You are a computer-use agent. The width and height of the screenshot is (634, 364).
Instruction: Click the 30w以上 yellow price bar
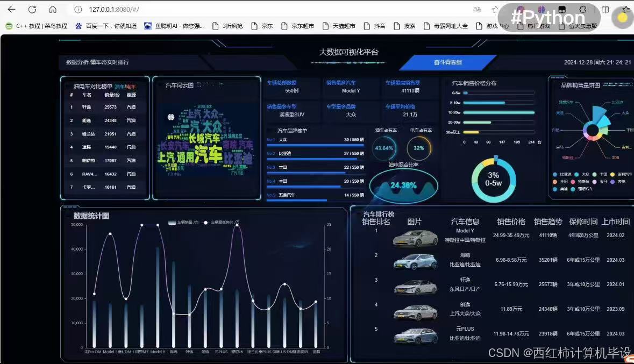[x=471, y=132]
